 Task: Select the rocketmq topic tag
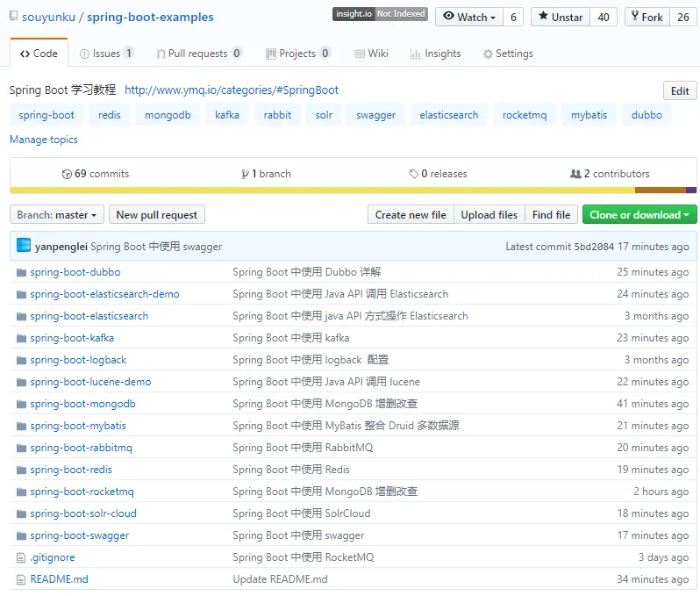(525, 115)
